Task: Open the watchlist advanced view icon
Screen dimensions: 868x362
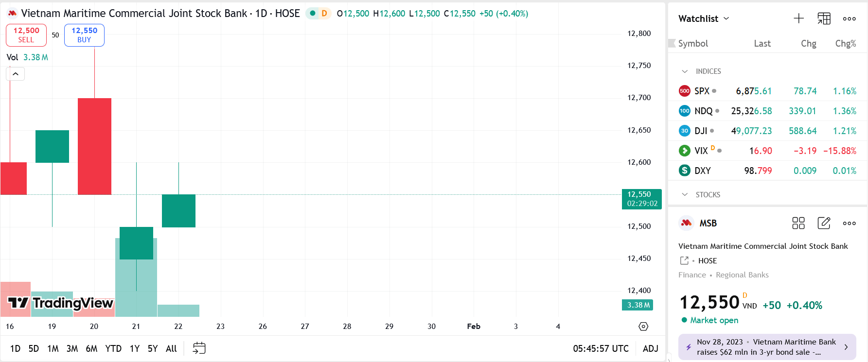Action: [824, 18]
